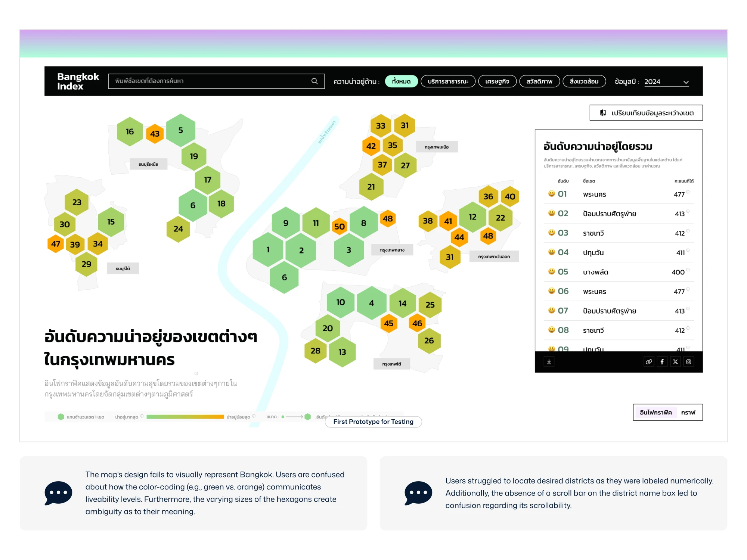Click compare icon in compare-districts button

(x=603, y=113)
